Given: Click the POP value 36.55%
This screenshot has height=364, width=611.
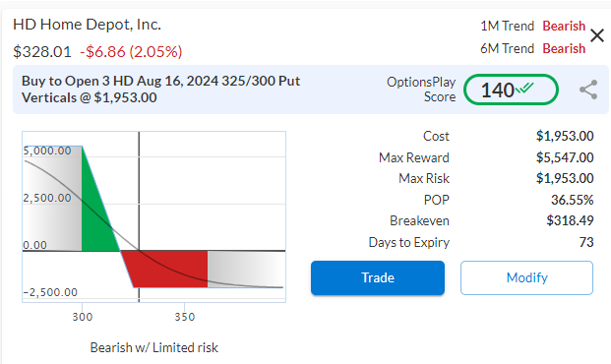Looking at the screenshot, I should (x=572, y=200).
